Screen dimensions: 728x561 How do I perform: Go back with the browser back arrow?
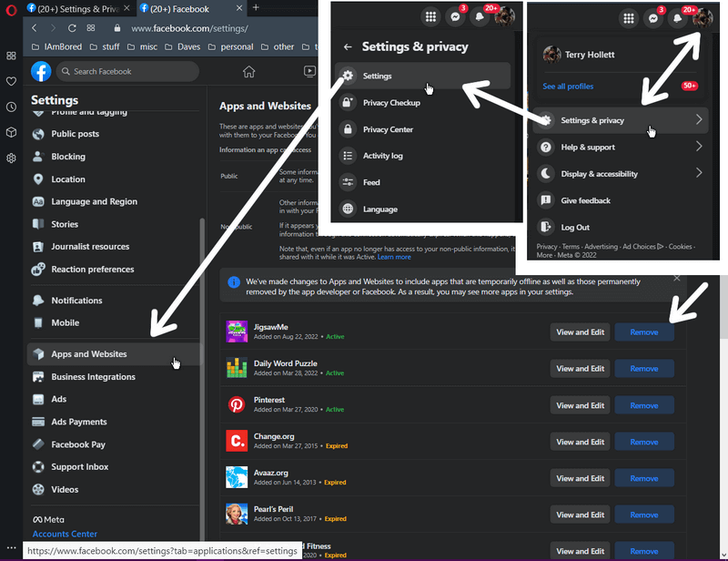pos(35,28)
